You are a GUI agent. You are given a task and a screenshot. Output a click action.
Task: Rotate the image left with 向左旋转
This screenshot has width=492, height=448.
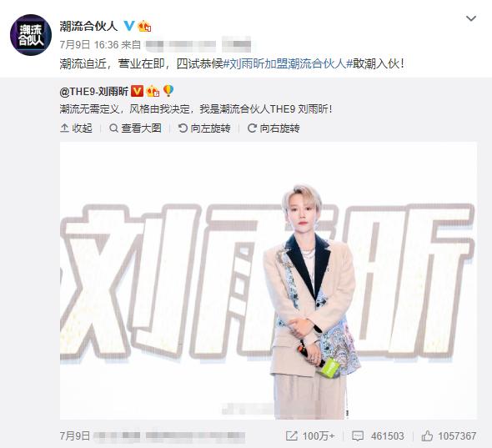[204, 128]
